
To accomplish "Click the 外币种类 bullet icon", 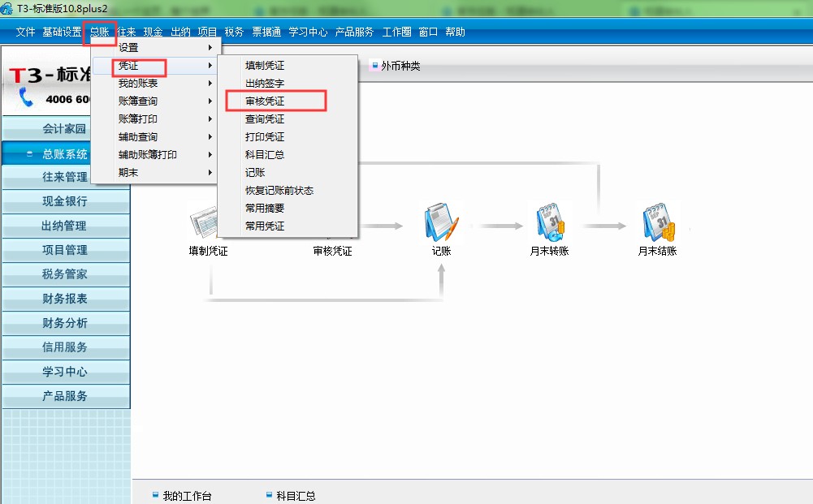I will pyautogui.click(x=375, y=65).
